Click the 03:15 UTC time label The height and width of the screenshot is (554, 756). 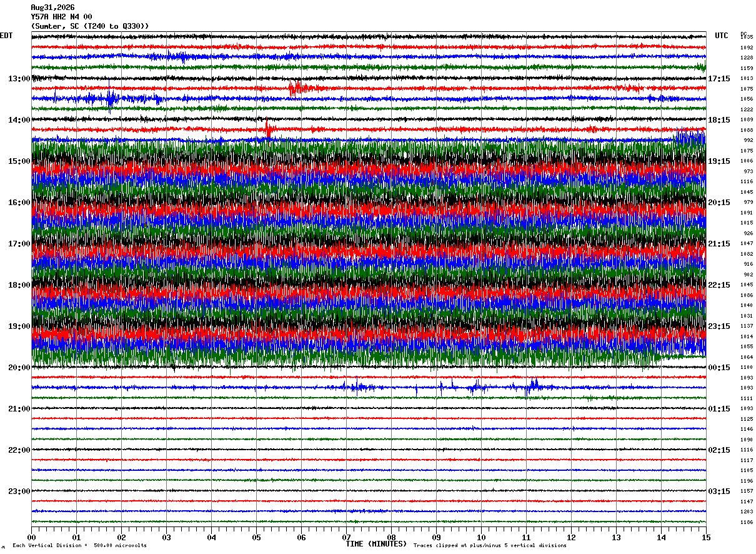click(x=719, y=491)
